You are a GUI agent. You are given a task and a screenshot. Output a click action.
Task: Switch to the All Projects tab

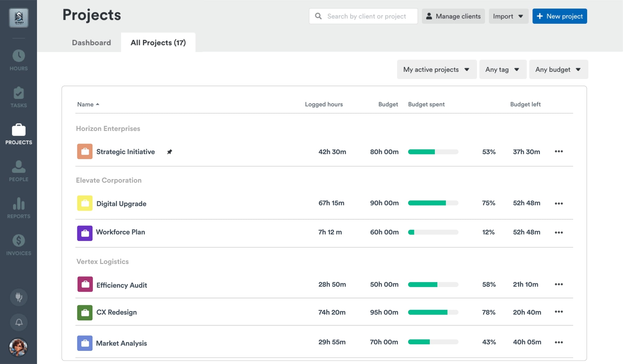pyautogui.click(x=158, y=43)
